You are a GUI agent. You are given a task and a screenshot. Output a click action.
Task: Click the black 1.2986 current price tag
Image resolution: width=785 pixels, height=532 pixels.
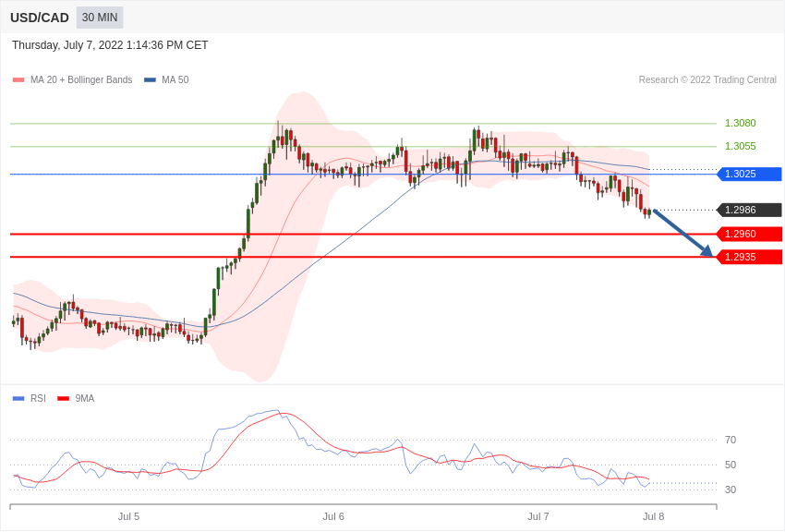749,210
